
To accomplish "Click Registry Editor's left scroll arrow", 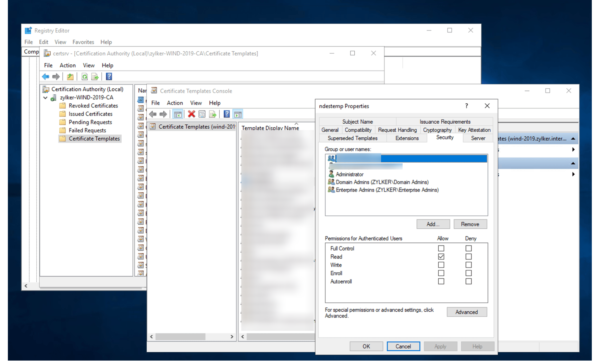I will tap(26, 286).
